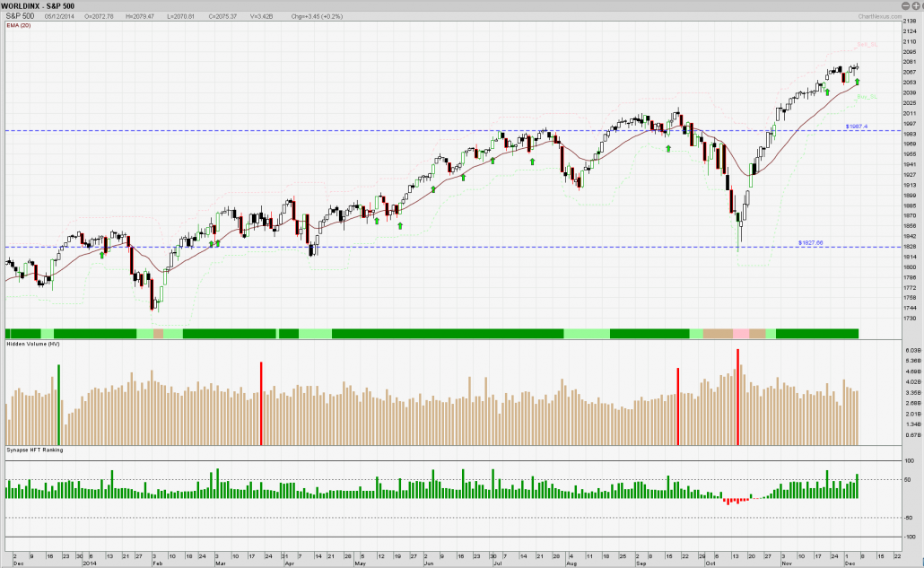The height and width of the screenshot is (568, 924).
Task: Click the pink segment in the trend strip
Action: pos(741,334)
